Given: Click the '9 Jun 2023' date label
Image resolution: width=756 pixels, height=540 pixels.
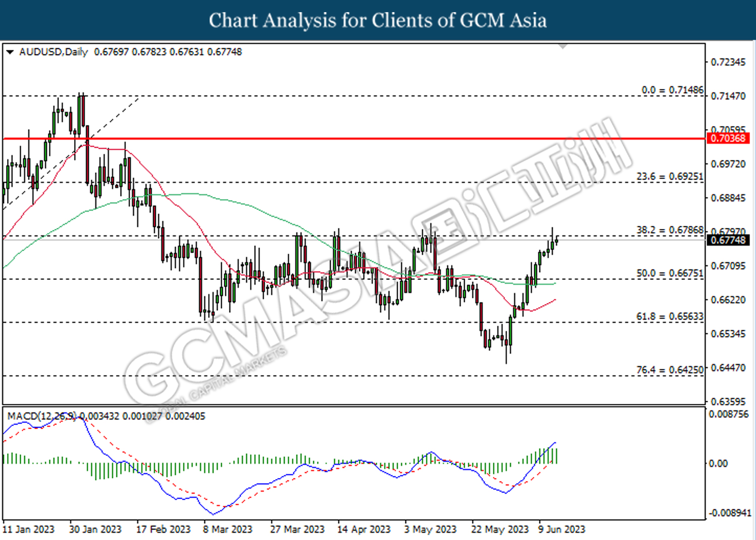Looking at the screenshot, I should (x=561, y=529).
